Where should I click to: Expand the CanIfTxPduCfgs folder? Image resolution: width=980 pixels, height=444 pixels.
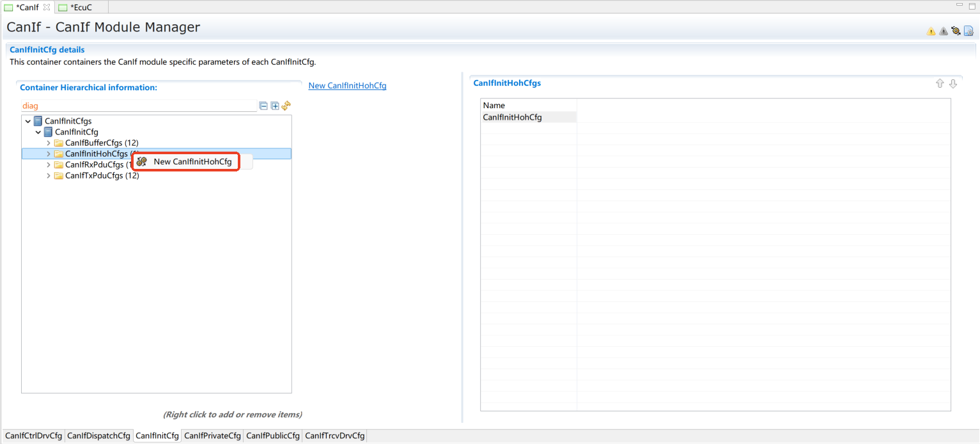(x=49, y=176)
